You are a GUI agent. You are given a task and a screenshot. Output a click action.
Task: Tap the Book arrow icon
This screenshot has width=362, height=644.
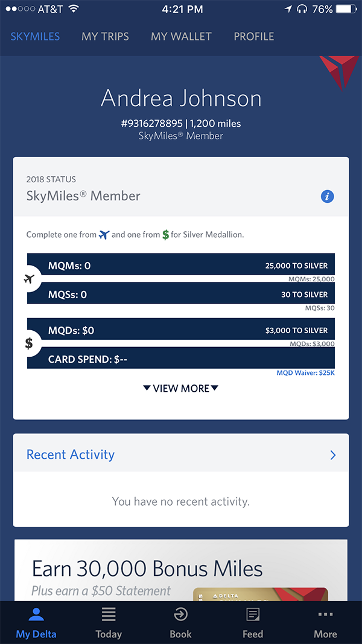180,614
